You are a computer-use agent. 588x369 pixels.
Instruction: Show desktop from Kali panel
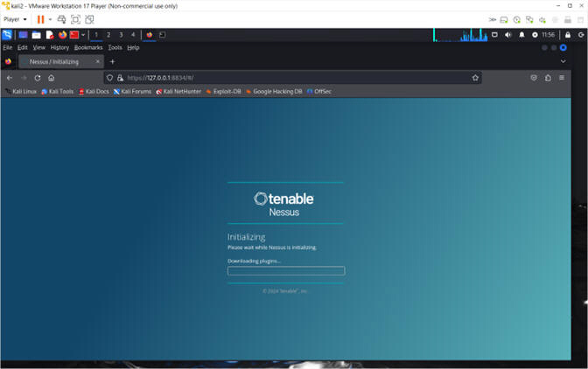pos(24,35)
